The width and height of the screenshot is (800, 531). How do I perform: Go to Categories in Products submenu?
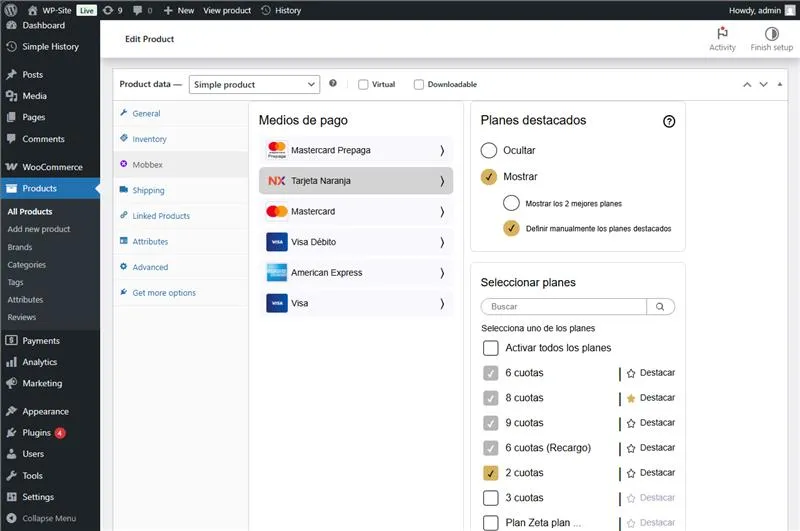tap(27, 265)
